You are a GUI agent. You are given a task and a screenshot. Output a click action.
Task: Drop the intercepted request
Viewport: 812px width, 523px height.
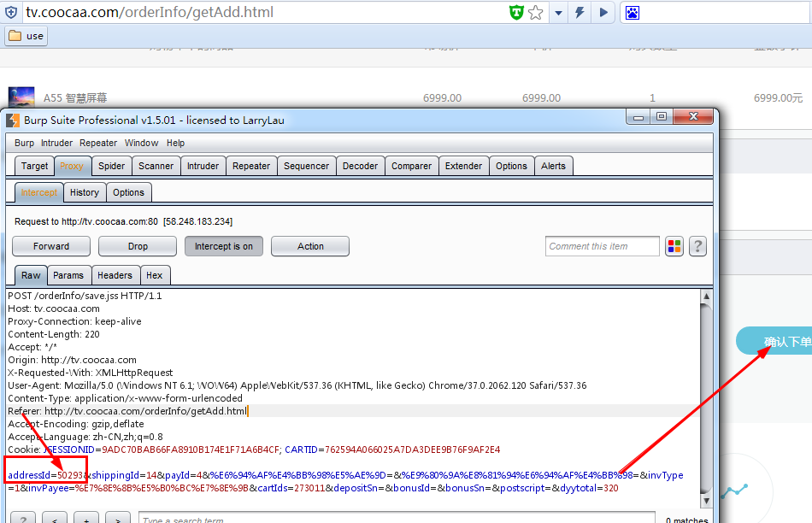pos(138,246)
